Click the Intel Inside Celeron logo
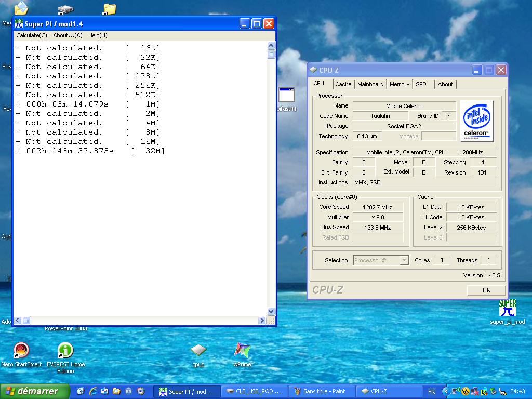 pos(477,121)
